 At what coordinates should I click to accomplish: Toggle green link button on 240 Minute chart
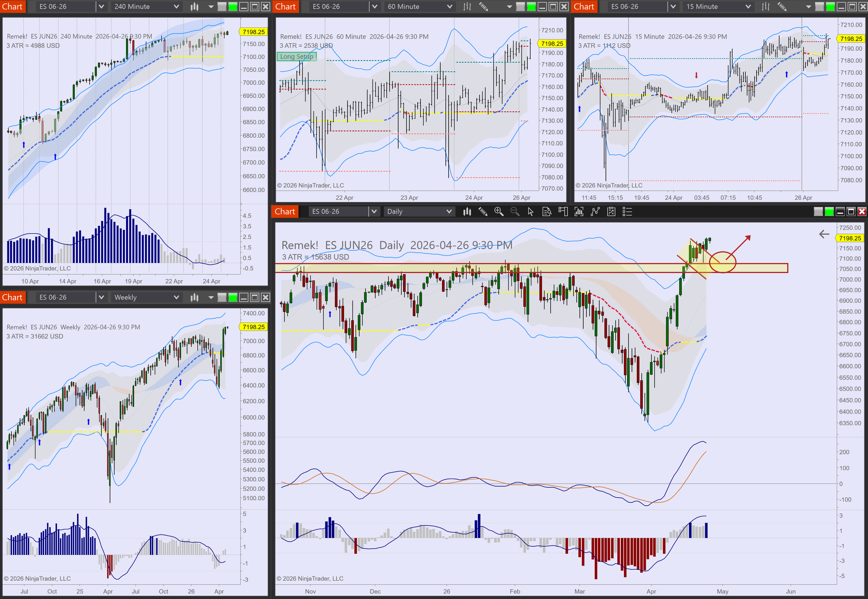click(x=233, y=6)
